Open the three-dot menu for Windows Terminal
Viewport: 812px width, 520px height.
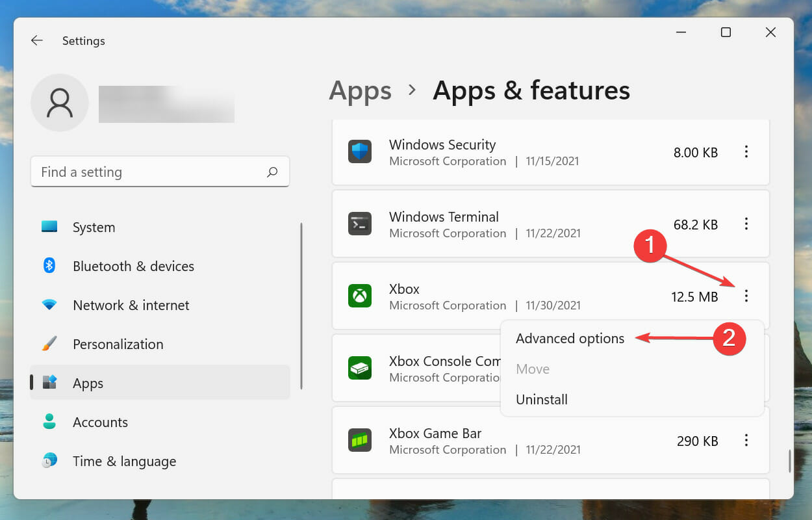tap(746, 224)
